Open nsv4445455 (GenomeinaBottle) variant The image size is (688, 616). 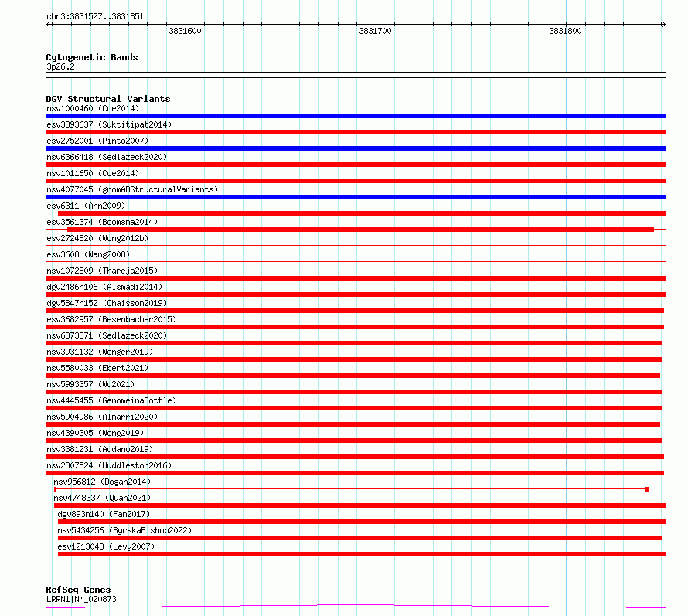[111, 400]
